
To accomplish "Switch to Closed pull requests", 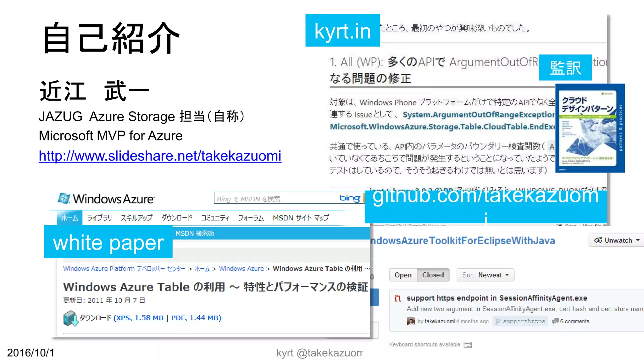I will tap(433, 275).
